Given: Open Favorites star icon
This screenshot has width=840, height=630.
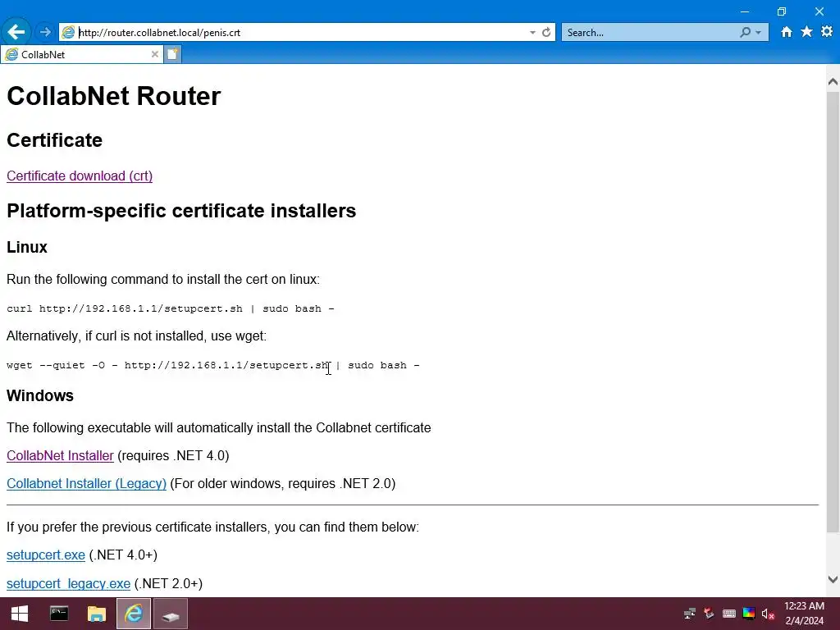Looking at the screenshot, I should [x=806, y=32].
